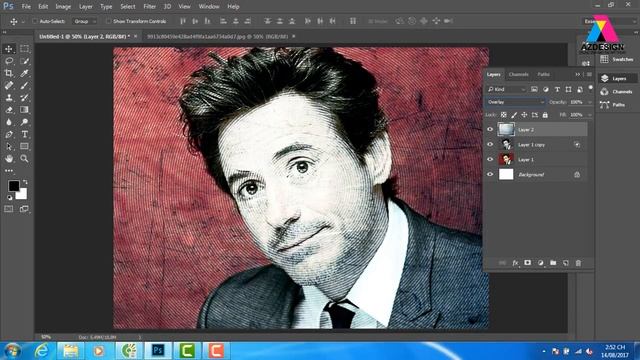Toggle Quick Mask mode icon
640x360 pixels.
(x=9, y=209)
